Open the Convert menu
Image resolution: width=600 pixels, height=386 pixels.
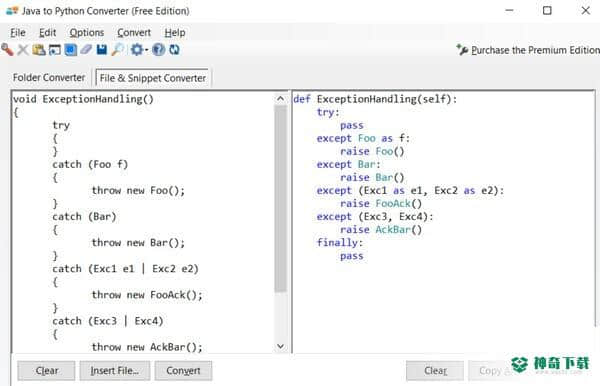(134, 33)
